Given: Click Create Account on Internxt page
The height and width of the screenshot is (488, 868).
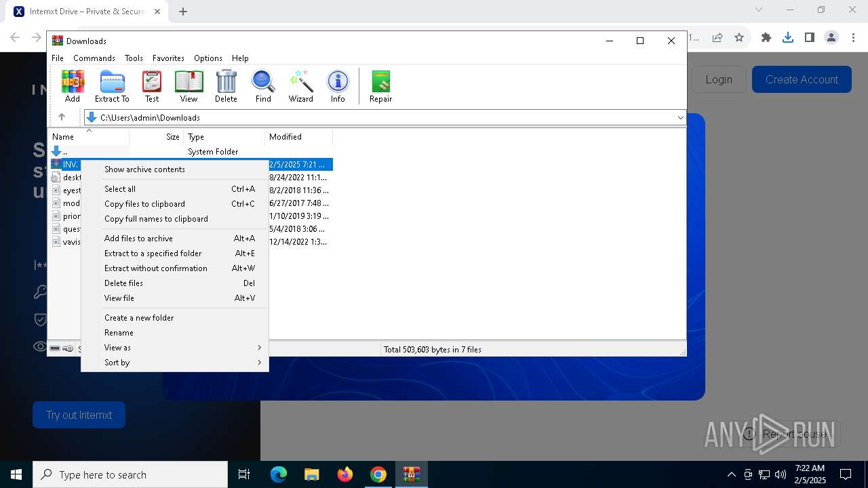Looking at the screenshot, I should pyautogui.click(x=802, y=79).
